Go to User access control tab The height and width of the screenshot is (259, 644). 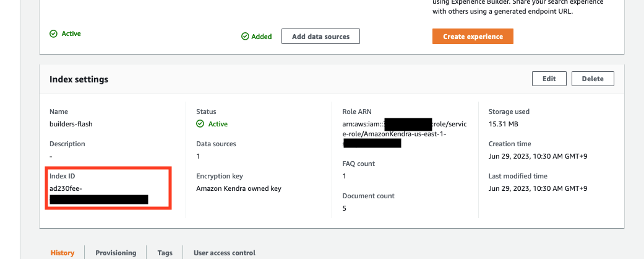click(x=224, y=253)
